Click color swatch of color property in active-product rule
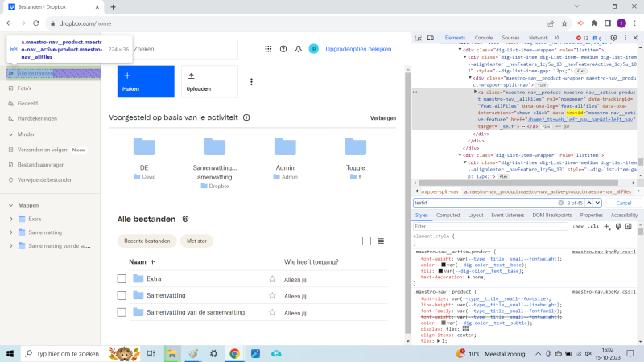This screenshot has width=644, height=362. [x=444, y=265]
